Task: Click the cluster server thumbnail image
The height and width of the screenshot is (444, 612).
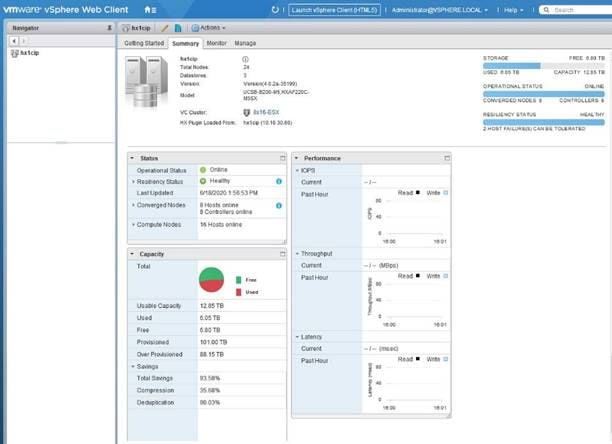Action: point(147,82)
